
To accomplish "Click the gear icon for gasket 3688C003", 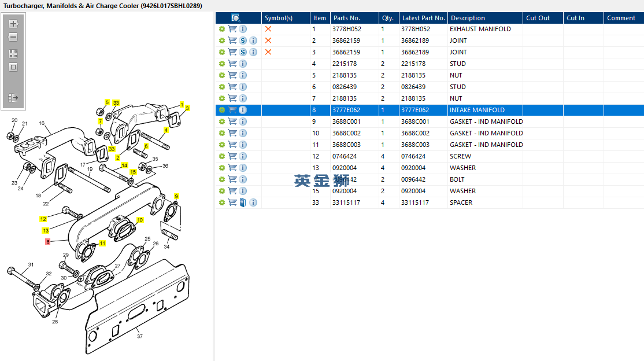I will point(222,145).
